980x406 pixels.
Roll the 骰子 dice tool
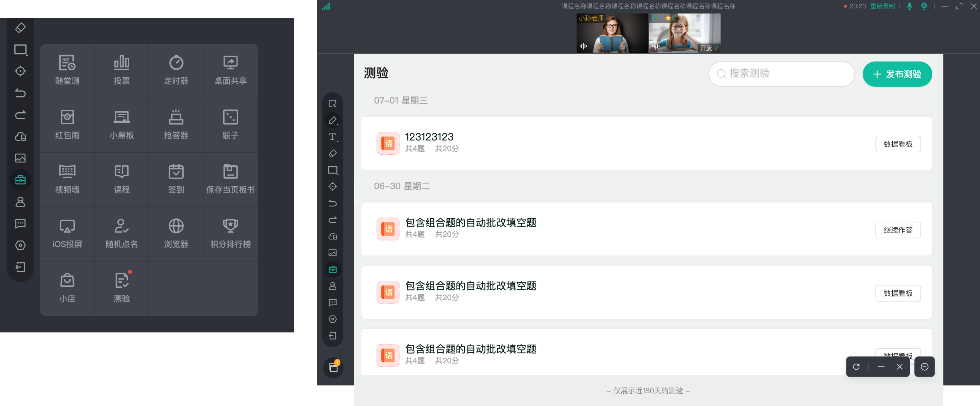pos(230,125)
